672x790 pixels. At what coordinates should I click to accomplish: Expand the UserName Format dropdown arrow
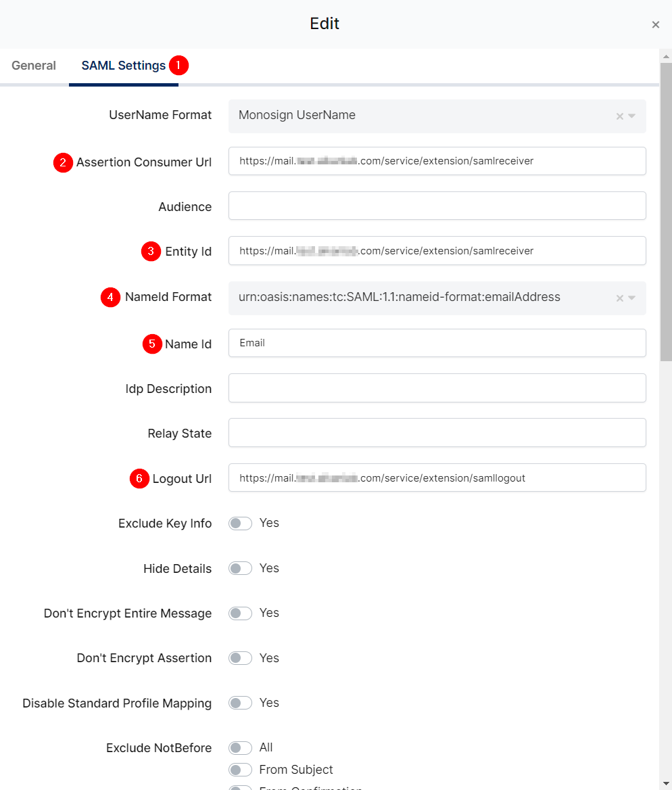[632, 116]
